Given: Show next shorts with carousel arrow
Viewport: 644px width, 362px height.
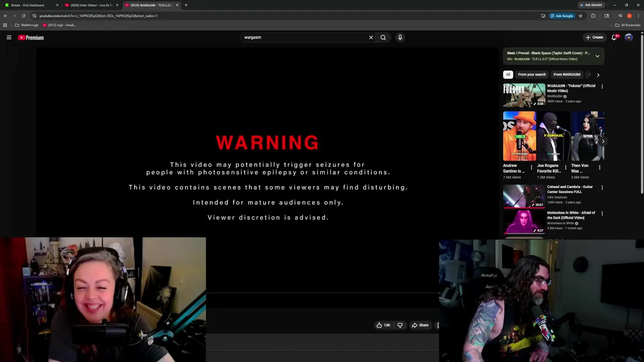Looking at the screenshot, I should coord(603,141).
